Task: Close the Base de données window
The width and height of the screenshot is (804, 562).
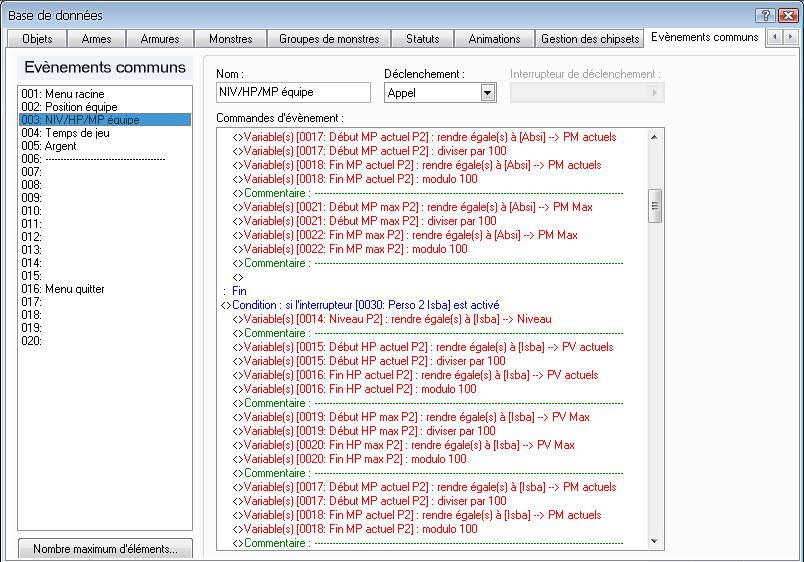Action: [788, 15]
